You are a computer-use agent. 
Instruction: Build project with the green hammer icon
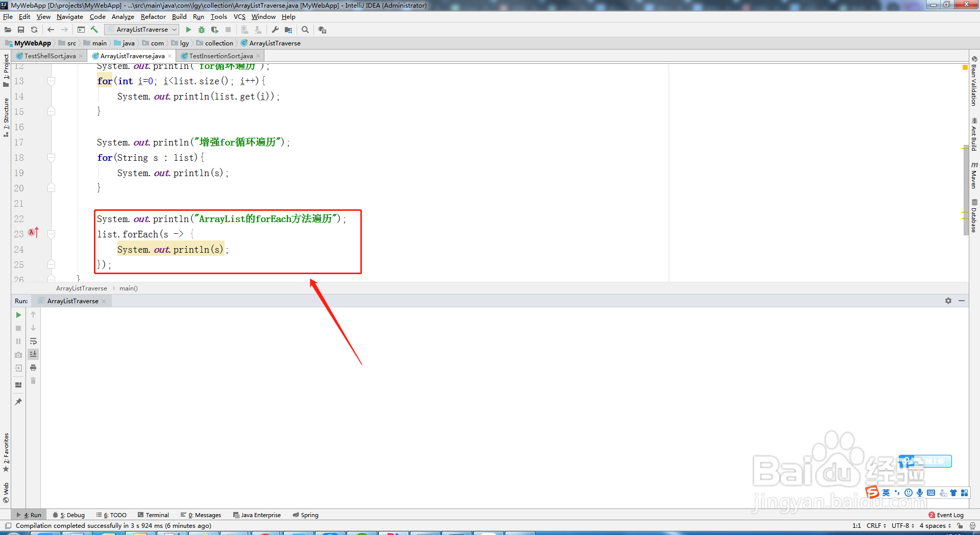click(94, 30)
